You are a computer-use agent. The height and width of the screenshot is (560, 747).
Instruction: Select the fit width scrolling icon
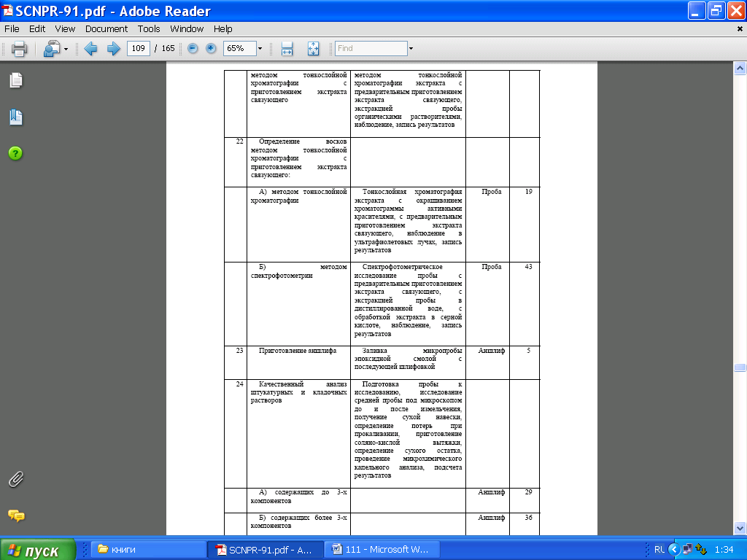tap(287, 49)
